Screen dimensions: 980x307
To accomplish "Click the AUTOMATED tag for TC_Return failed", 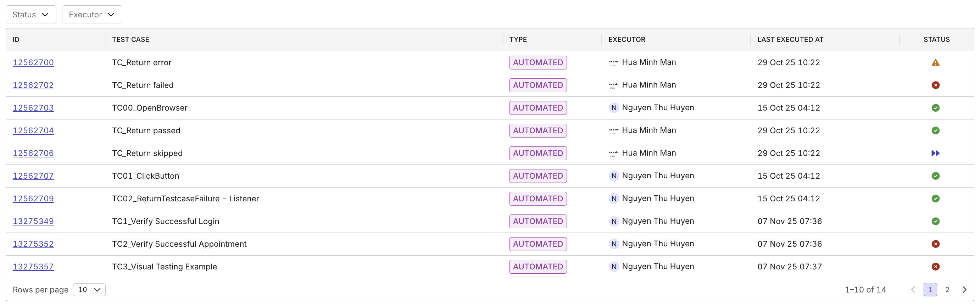I will pos(538,85).
